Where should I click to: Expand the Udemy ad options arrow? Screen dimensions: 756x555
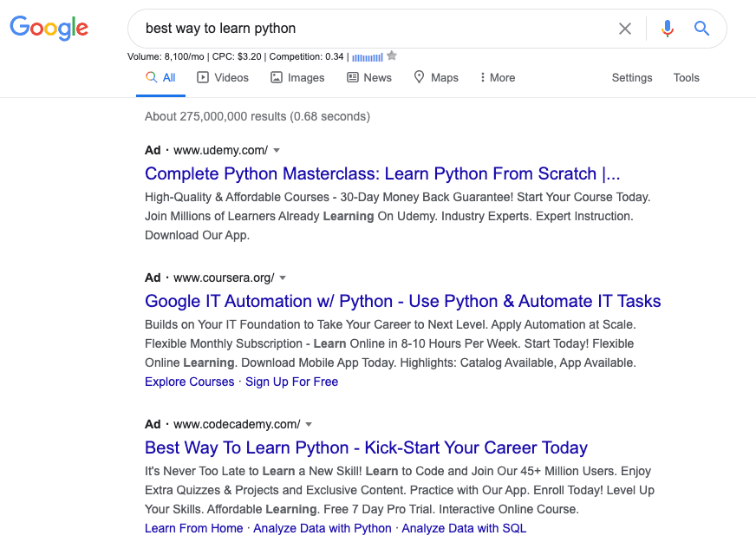point(276,149)
